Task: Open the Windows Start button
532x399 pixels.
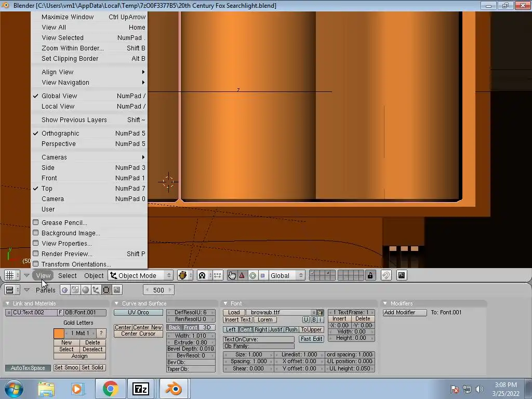Action: (14, 389)
